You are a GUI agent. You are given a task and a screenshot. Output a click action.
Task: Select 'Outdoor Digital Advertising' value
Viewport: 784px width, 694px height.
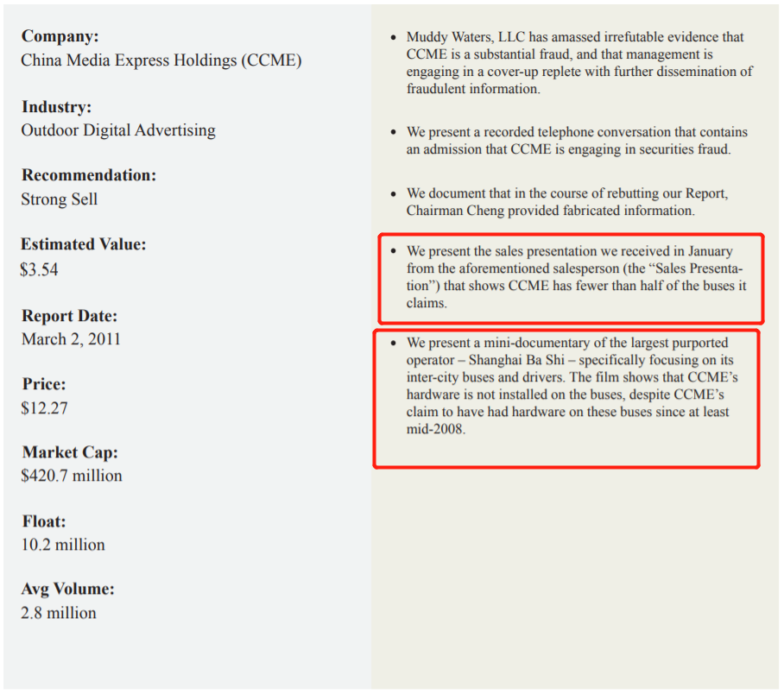[118, 130]
